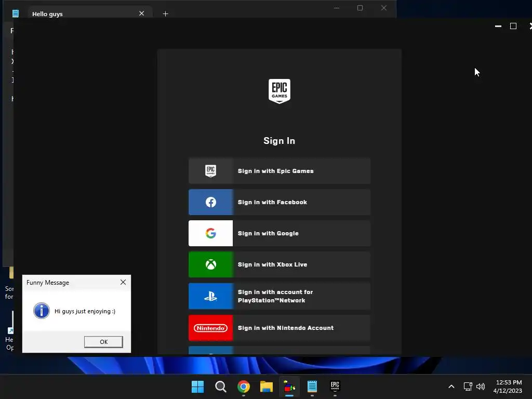
Task: Minimize the Notepad window
Action: tap(337, 8)
